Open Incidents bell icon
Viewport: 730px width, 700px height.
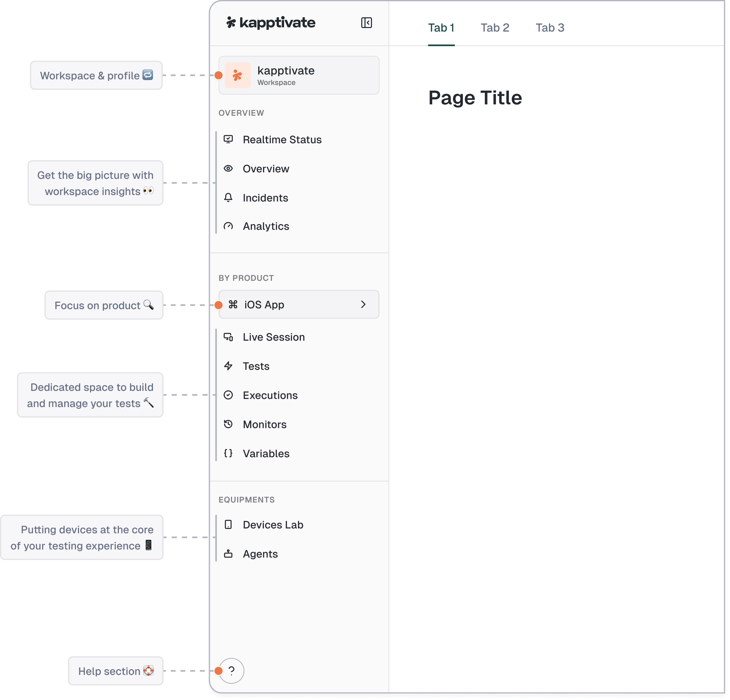coord(228,198)
